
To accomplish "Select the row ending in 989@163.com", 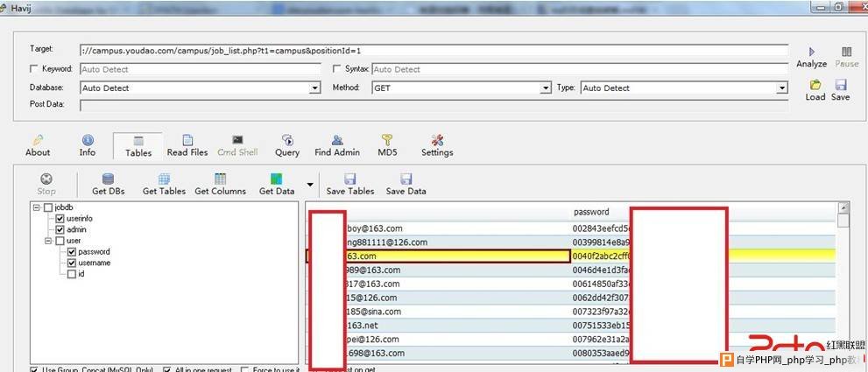I will pyautogui.click(x=570, y=270).
